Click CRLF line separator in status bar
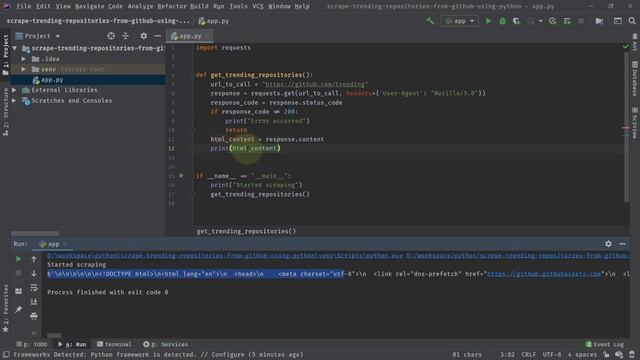Viewport: 640px width, 360px height. point(529,355)
